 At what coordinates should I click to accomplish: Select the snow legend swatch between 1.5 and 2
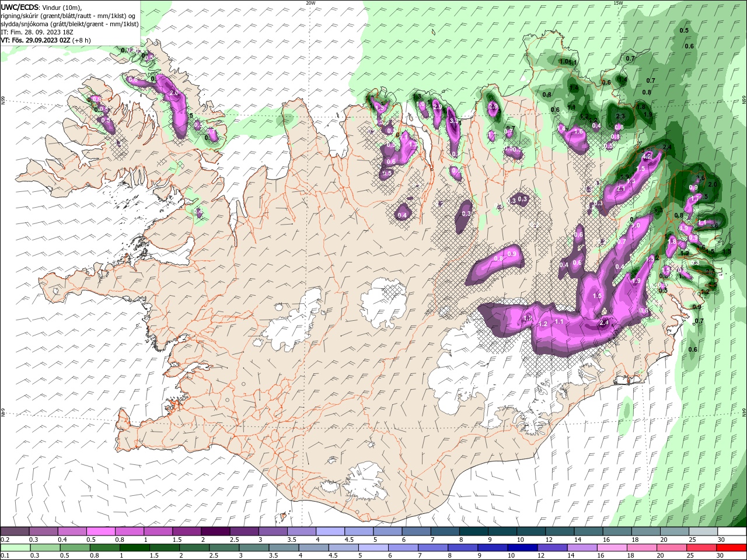coord(187,531)
